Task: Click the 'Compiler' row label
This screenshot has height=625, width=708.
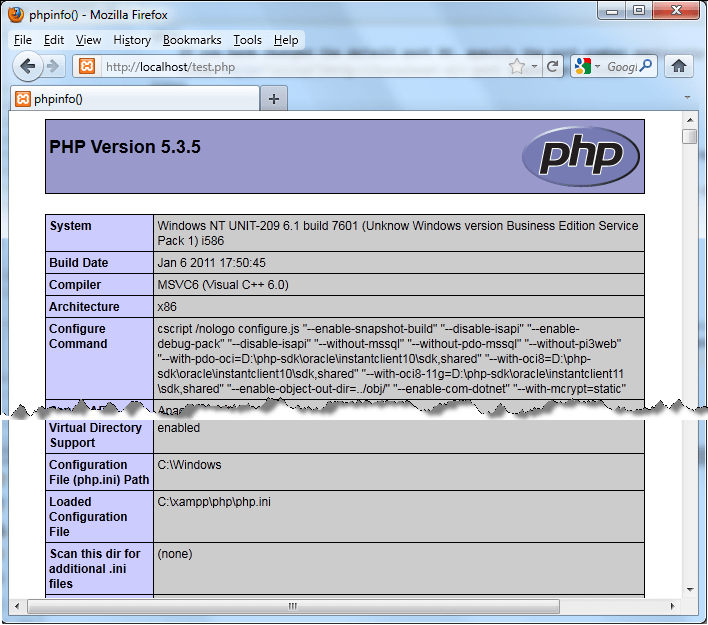Action: point(75,285)
